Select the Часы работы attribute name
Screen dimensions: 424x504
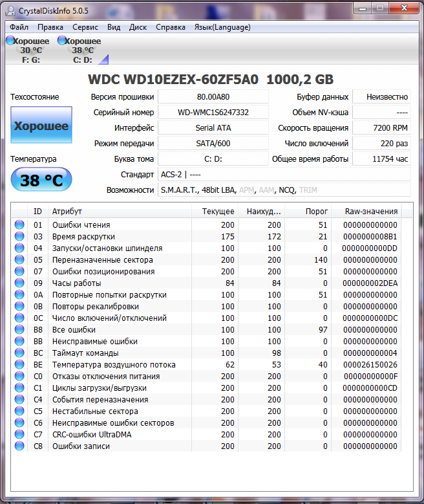pyautogui.click(x=76, y=283)
